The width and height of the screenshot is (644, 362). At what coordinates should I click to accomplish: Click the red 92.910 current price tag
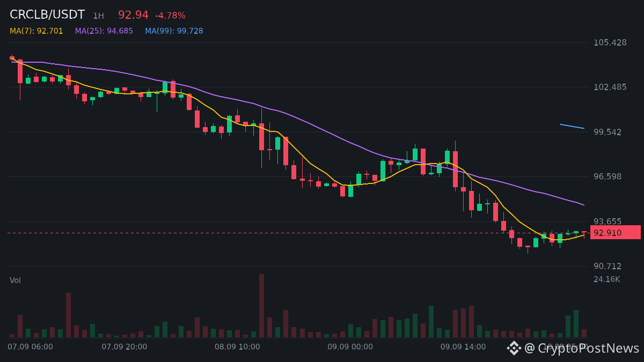[616, 233]
